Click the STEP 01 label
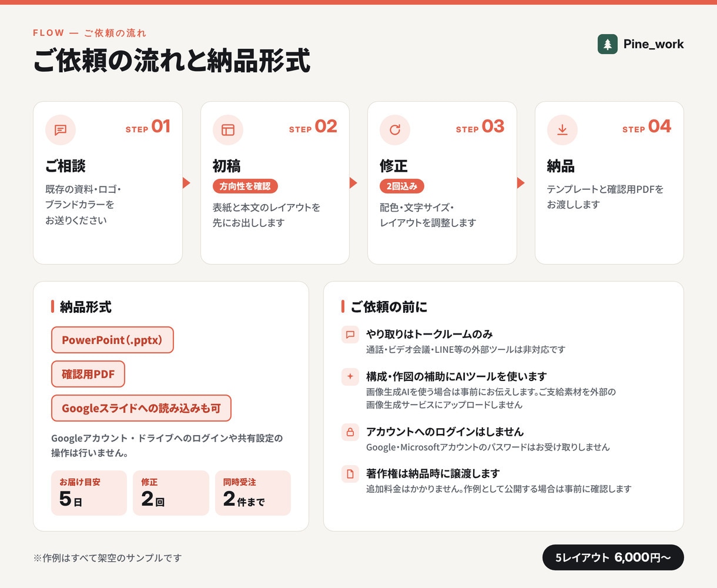 (148, 127)
